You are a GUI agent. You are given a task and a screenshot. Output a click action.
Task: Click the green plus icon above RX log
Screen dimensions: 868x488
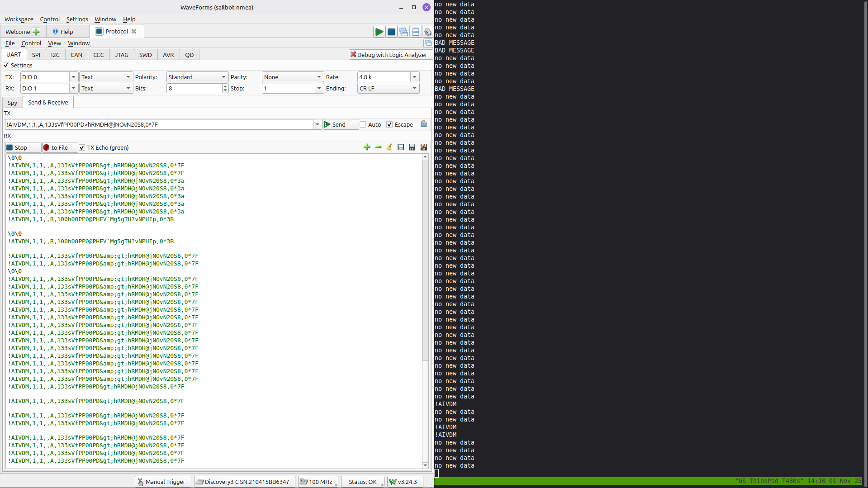(367, 147)
